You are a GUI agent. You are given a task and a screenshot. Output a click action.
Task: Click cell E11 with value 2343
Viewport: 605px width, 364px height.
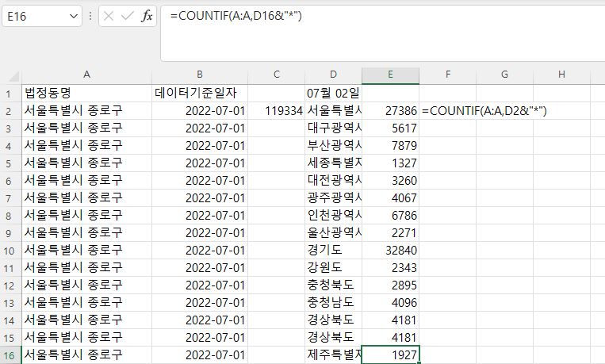click(390, 267)
